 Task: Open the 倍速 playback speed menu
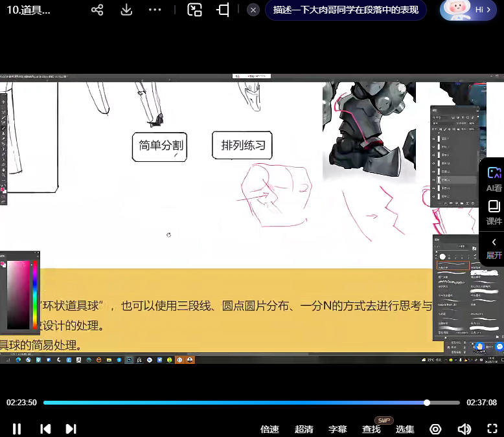tap(269, 429)
